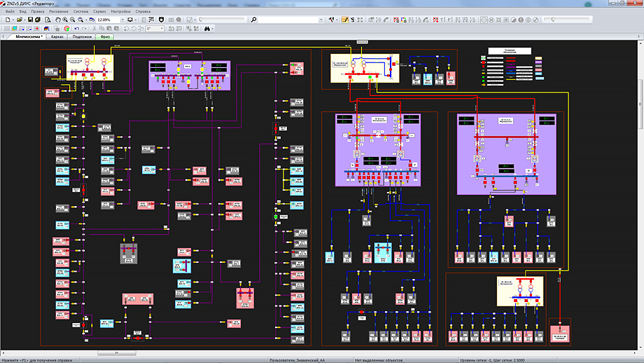Click the binoculars find icon
The height and width of the screenshot is (363, 644).
coord(208,29)
